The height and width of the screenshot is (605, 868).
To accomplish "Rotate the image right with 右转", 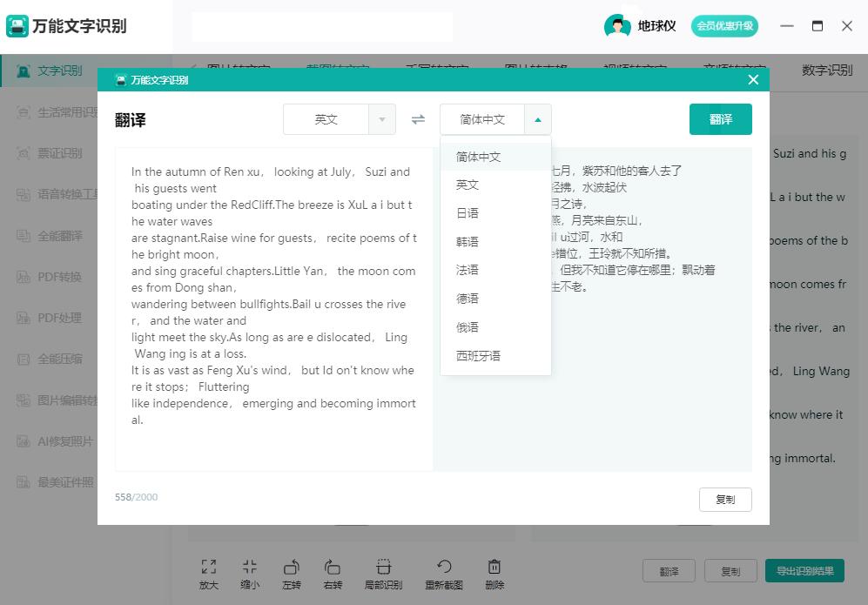I will [x=333, y=573].
